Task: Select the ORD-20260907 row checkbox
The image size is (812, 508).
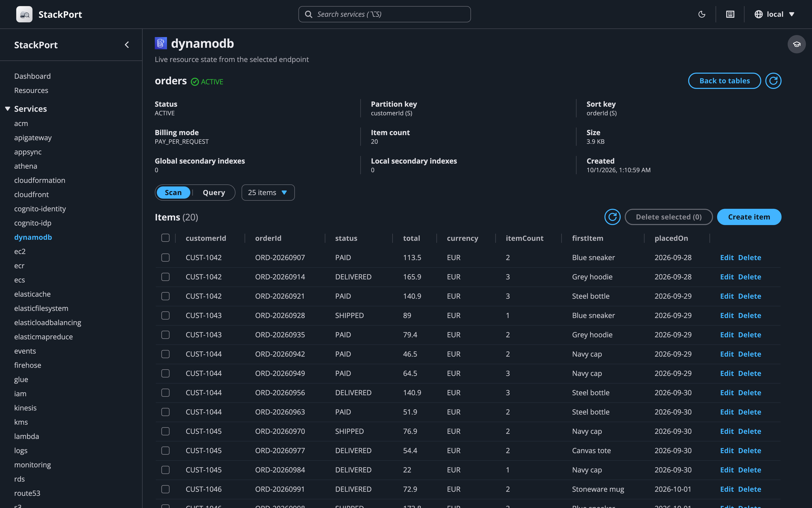Action: [x=165, y=257]
